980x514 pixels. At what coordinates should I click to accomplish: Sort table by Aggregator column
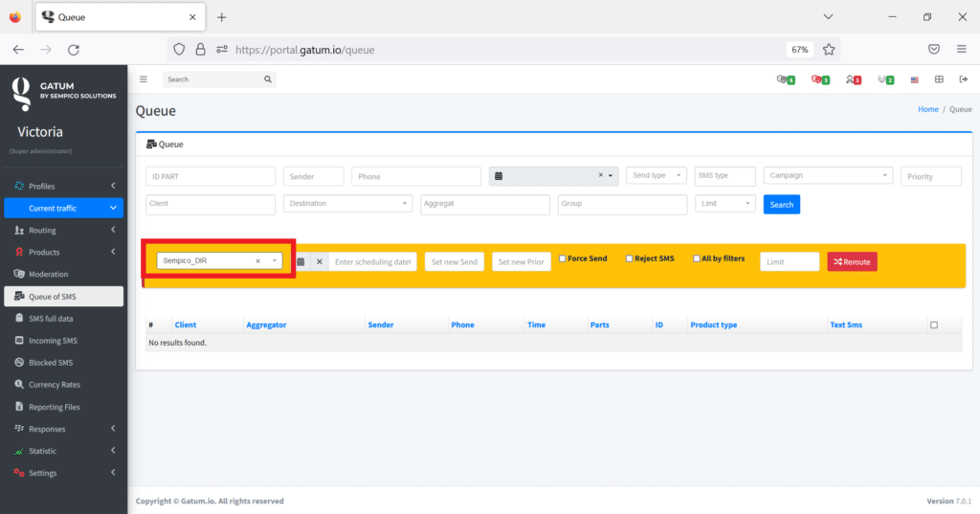point(266,325)
